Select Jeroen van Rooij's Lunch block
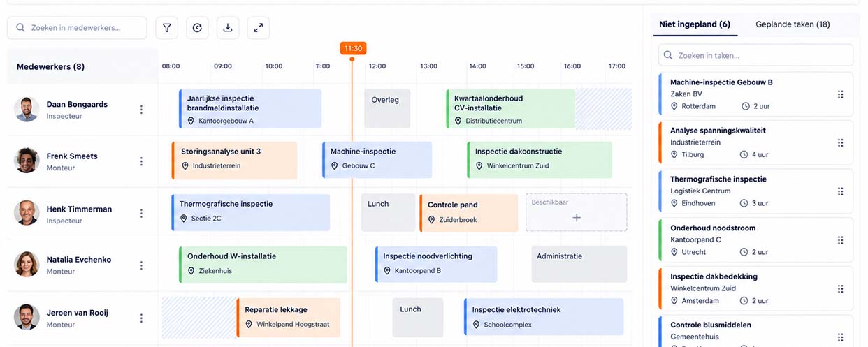Screen dimensions: 868x347 [418, 318]
